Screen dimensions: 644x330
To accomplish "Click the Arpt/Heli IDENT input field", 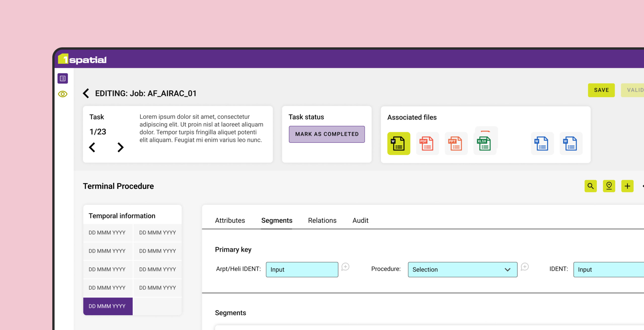I will coord(302,270).
